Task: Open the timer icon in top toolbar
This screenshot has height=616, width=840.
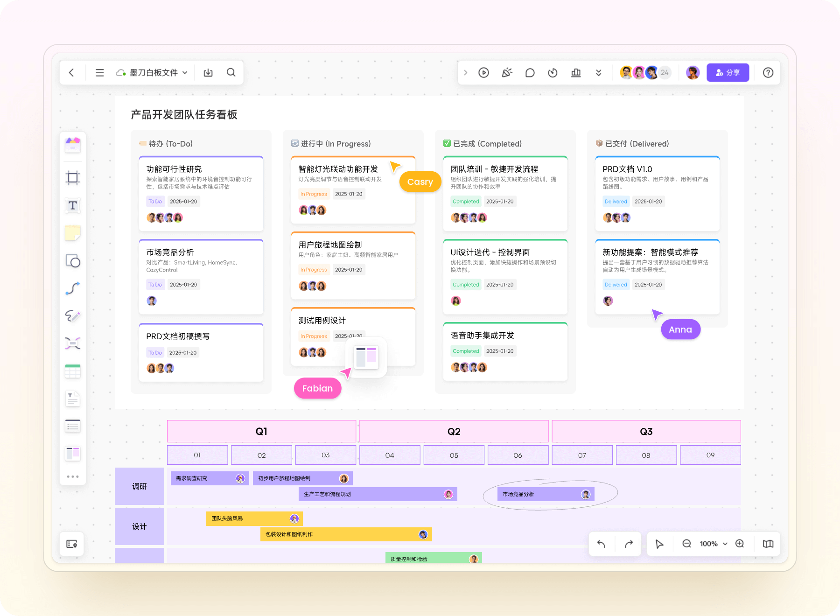Action: pyautogui.click(x=553, y=73)
